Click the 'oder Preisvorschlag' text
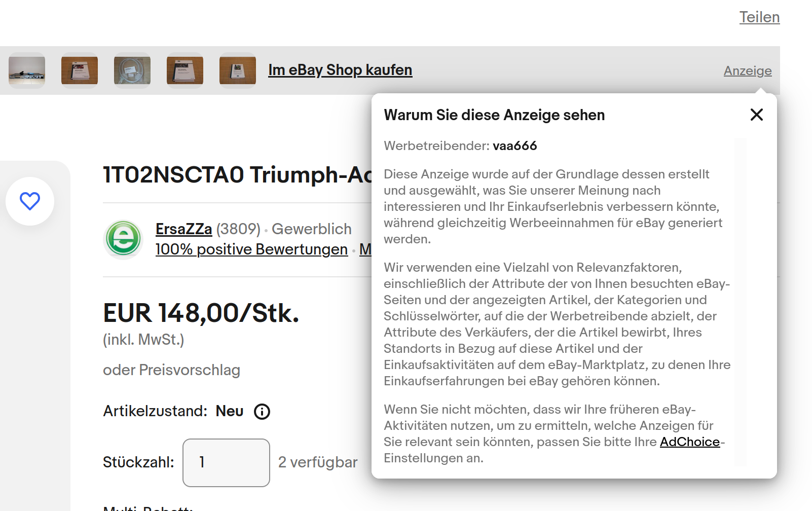This screenshot has height=511, width=812. (x=171, y=370)
